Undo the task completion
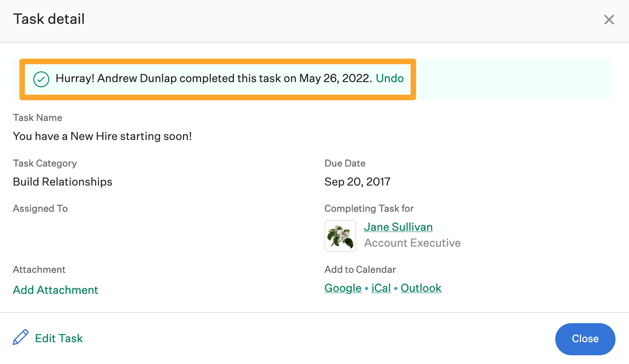The height and width of the screenshot is (364, 629). coord(389,78)
